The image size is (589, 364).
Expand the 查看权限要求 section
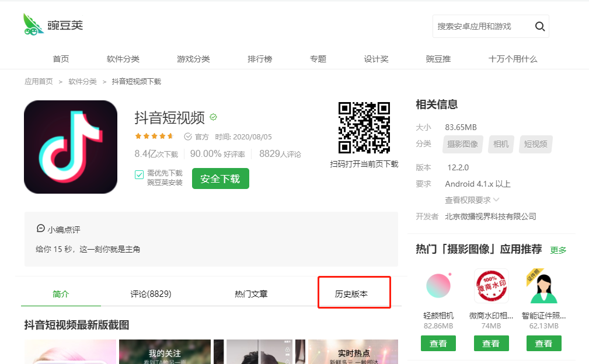tap(472, 200)
